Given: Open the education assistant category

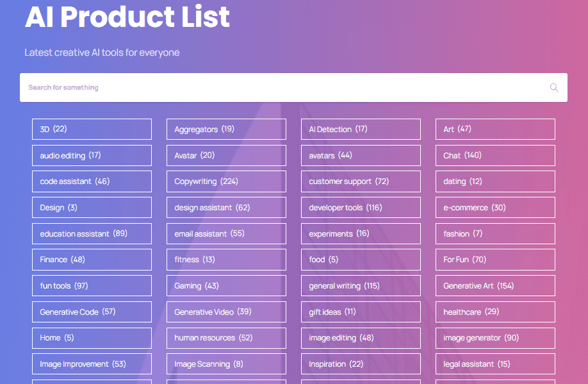Looking at the screenshot, I should pyautogui.click(x=92, y=233).
